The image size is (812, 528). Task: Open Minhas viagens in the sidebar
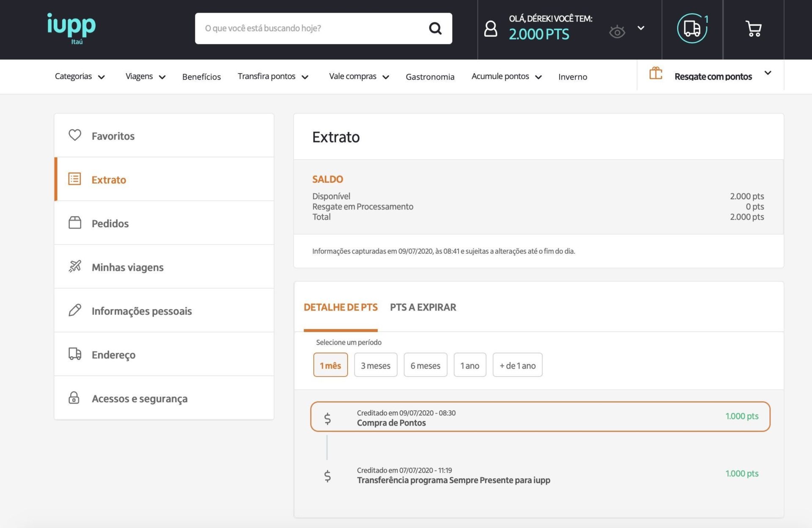coord(164,267)
